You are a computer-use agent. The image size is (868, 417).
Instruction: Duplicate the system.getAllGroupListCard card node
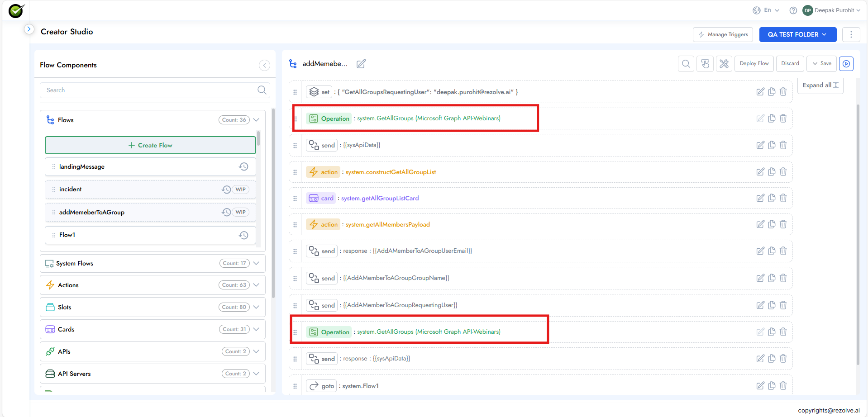(x=772, y=198)
